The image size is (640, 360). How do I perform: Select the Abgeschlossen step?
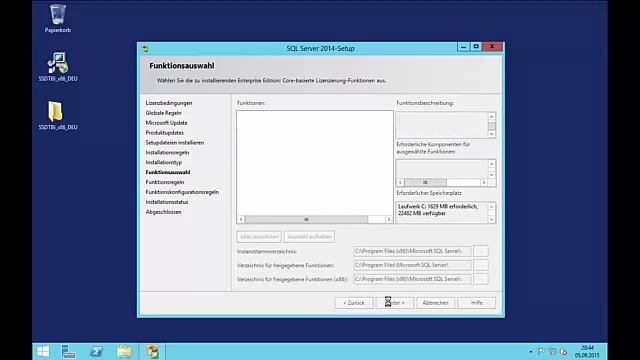point(164,212)
